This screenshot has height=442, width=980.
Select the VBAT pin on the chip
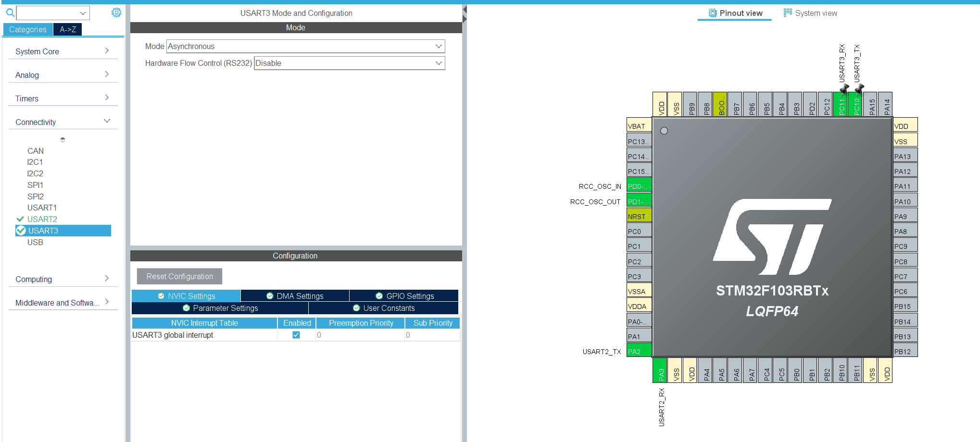[639, 125]
